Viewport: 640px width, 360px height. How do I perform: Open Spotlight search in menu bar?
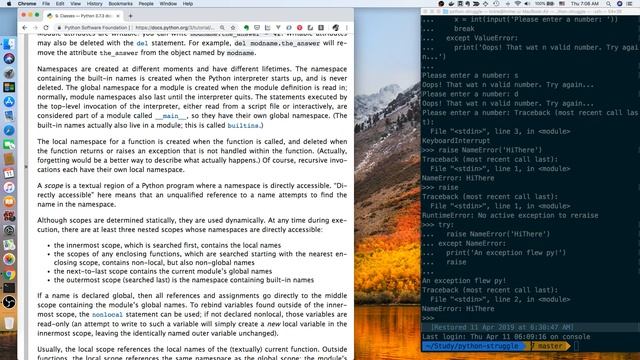click(x=609, y=4)
